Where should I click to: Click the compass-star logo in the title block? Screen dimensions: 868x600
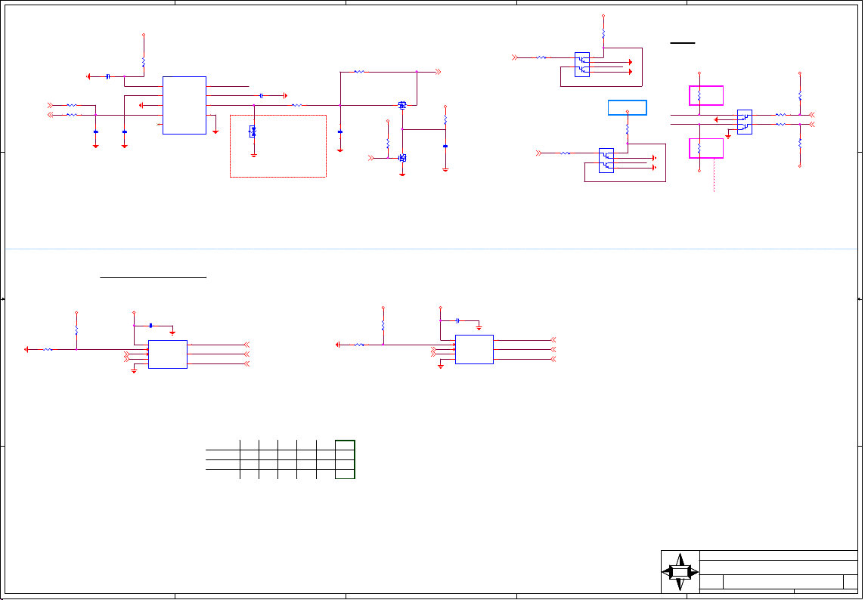[x=680, y=572]
